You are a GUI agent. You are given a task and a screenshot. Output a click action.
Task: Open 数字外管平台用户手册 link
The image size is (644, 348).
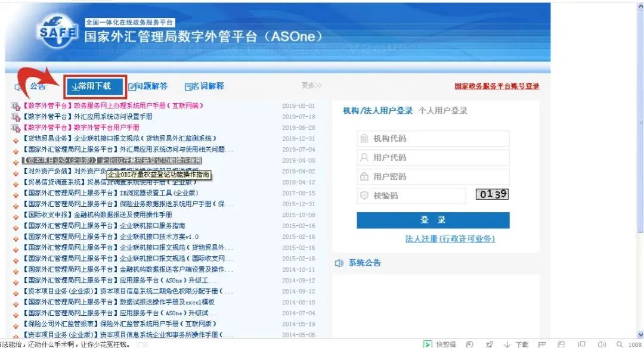point(106,128)
